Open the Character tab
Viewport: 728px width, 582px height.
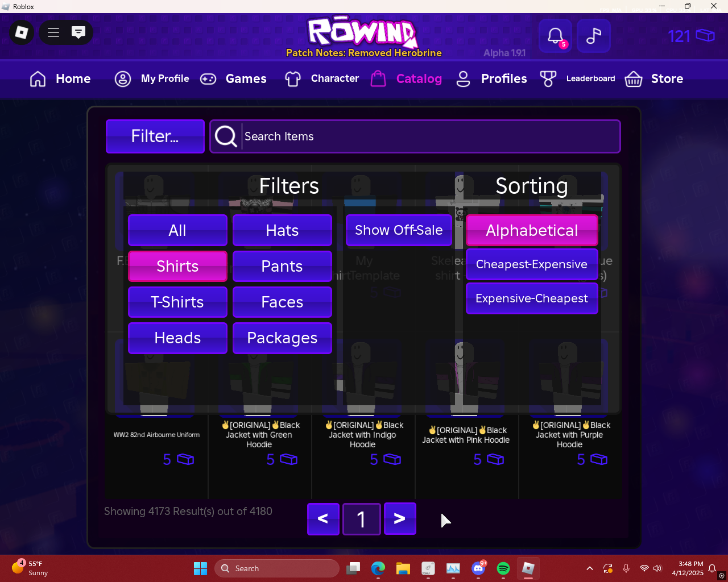(322, 78)
